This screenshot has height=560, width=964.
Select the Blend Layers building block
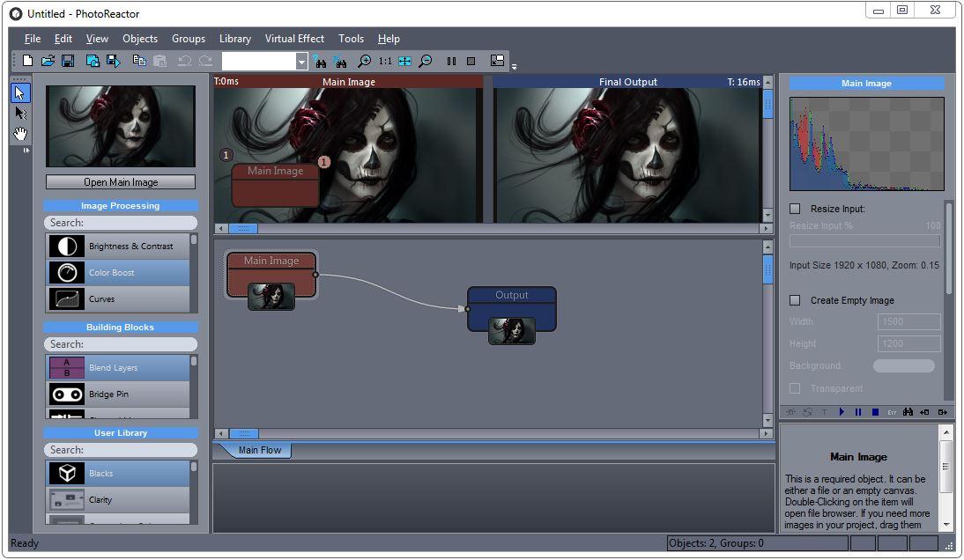[x=118, y=368]
